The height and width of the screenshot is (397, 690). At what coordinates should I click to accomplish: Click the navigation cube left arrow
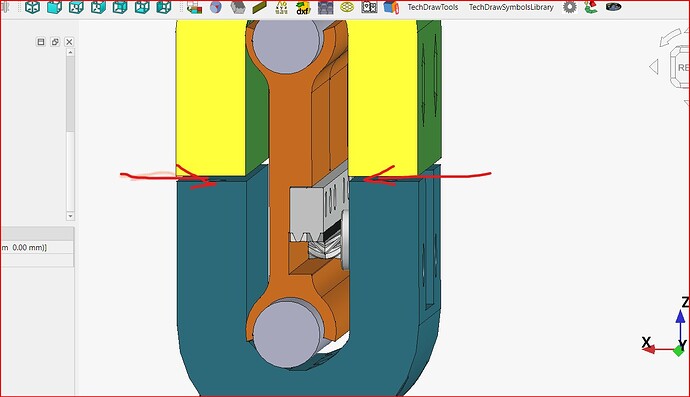pyautogui.click(x=654, y=67)
